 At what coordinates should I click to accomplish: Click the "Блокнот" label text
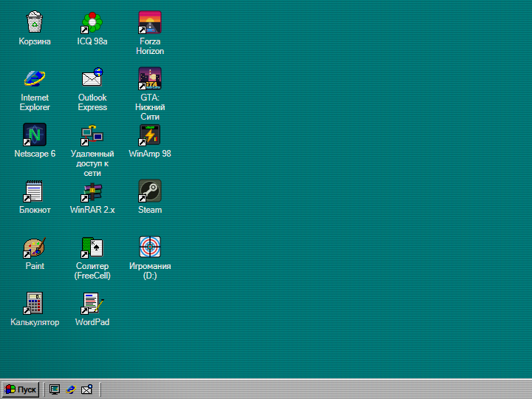(x=35, y=210)
